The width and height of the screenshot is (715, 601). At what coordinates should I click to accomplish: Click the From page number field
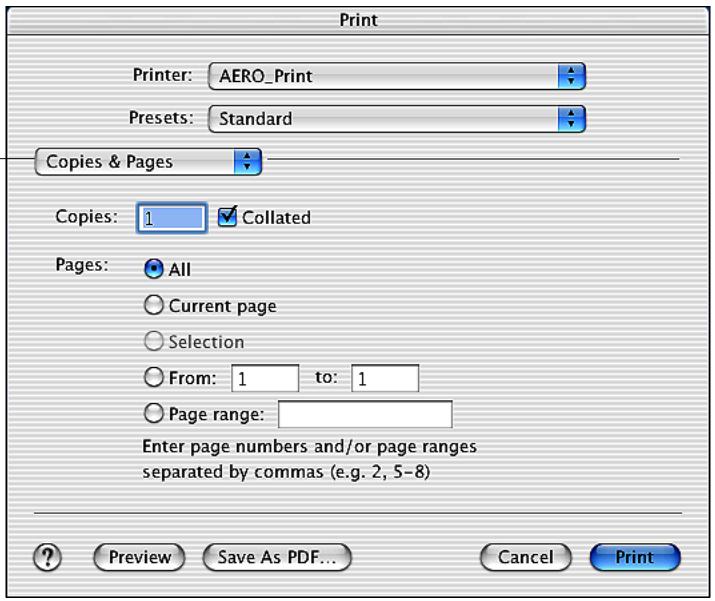265,378
